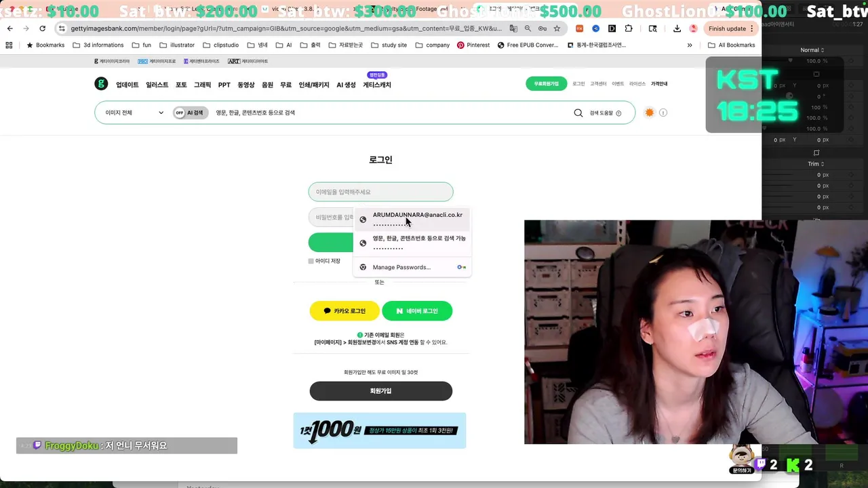Screen dimensions: 868x488
Task: Open the 고객센터 link
Action: 598,84
